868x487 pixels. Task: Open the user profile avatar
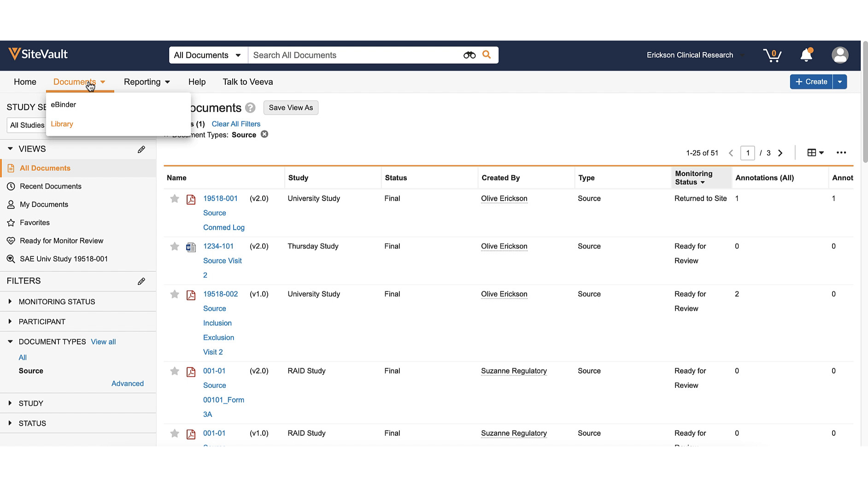[x=840, y=55]
